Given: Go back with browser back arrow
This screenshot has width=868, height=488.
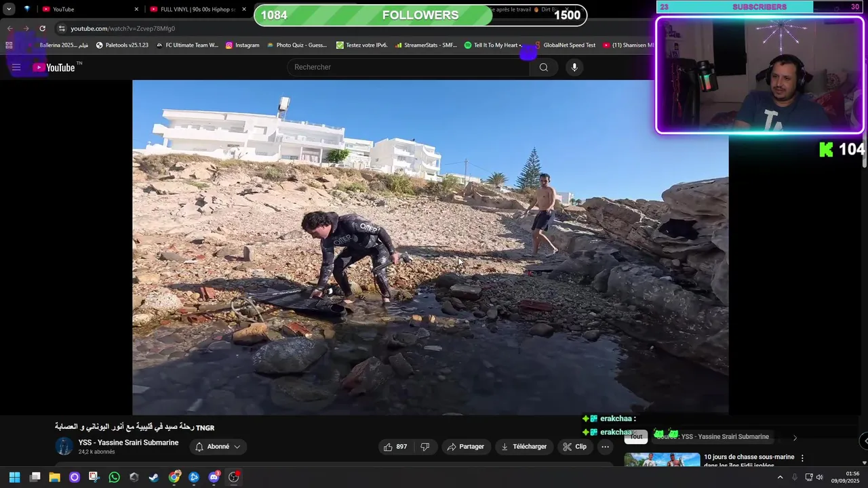Looking at the screenshot, I should (9, 28).
